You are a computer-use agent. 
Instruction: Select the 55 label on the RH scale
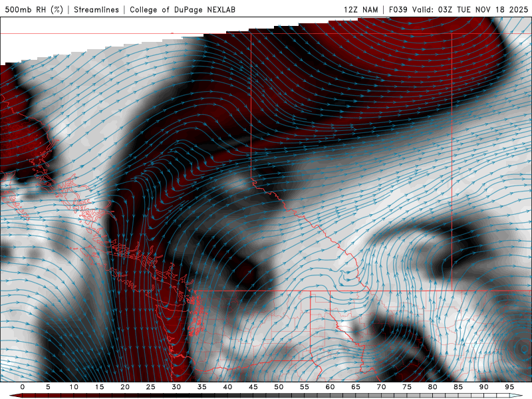pyautogui.click(x=305, y=387)
